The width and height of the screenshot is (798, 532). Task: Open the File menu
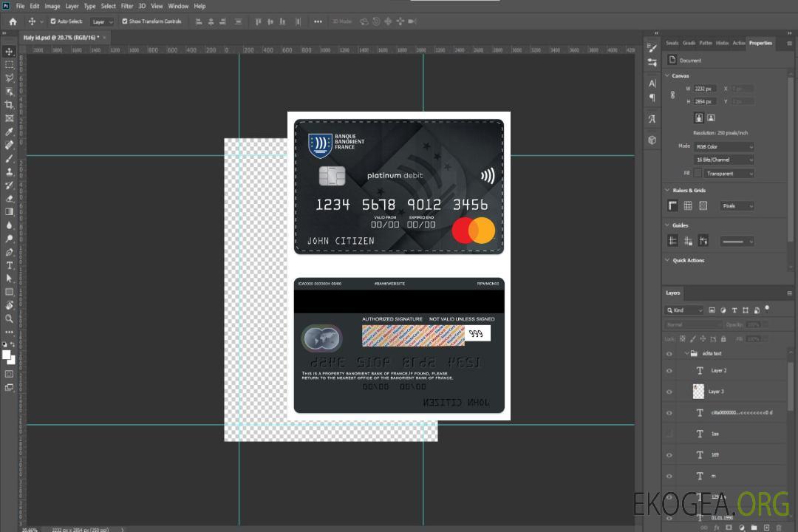[21, 6]
